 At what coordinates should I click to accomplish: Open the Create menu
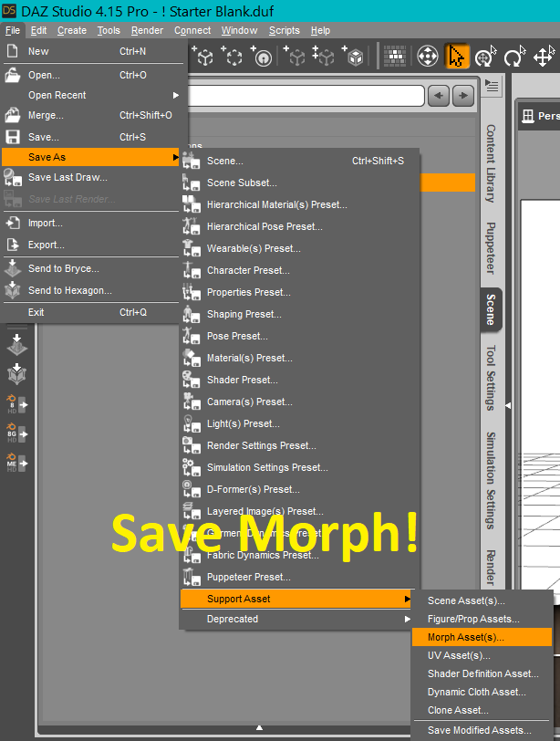pyautogui.click(x=72, y=30)
